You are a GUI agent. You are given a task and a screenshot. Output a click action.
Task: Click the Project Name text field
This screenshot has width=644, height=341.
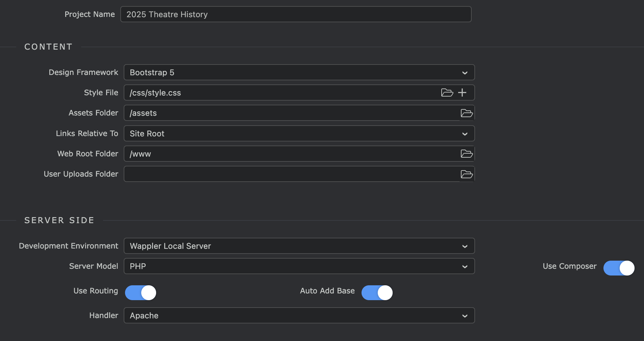click(296, 15)
